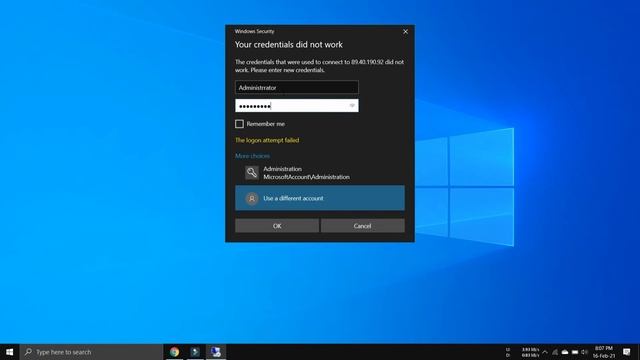The image size is (640, 360).
Task: Open the network status tray icon
Action: pyautogui.click(x=555, y=352)
